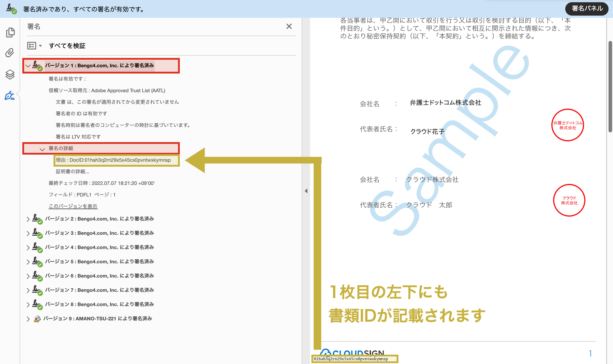613x364 pixels.
Task: Collapse the side panel with the arrow handle
Action: point(306,191)
